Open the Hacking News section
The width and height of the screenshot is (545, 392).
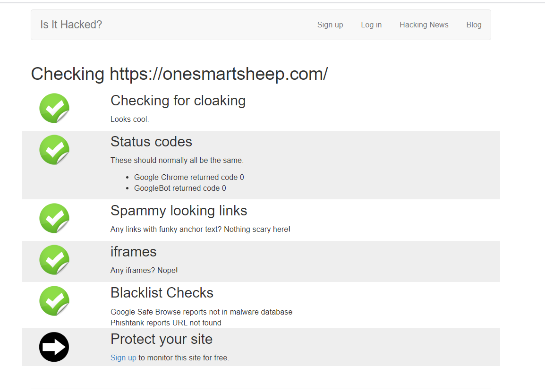point(424,25)
